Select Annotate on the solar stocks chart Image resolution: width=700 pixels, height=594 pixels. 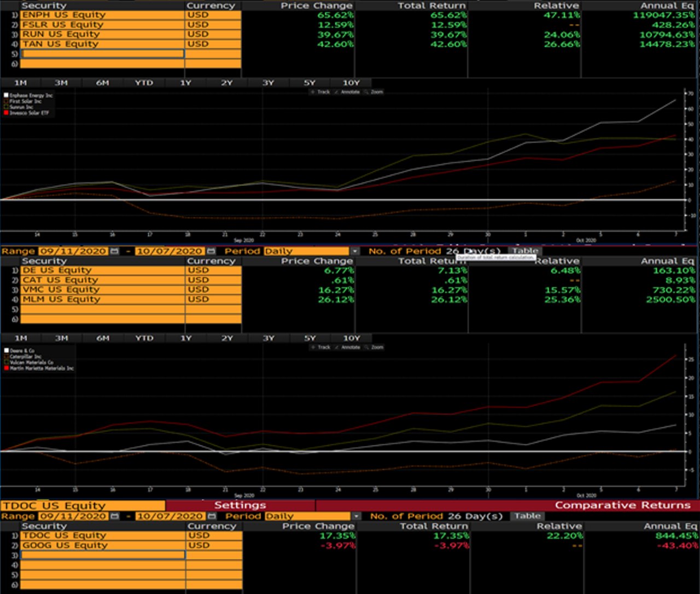coord(347,92)
